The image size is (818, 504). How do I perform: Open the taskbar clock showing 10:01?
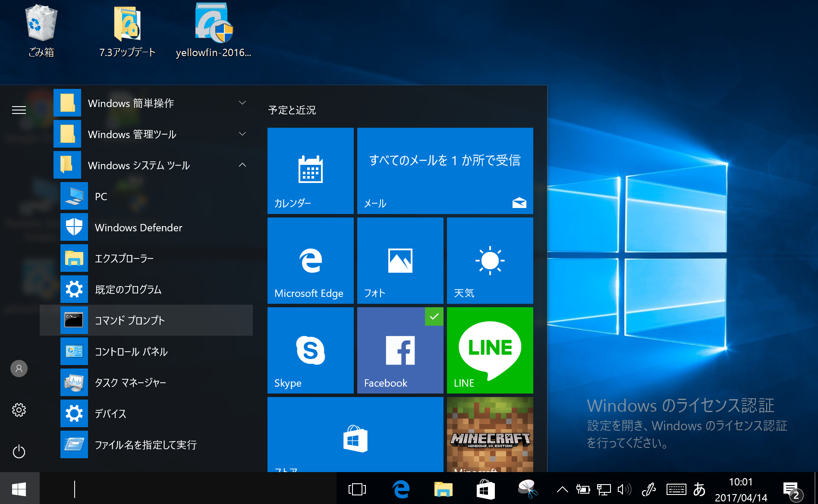[741, 489]
